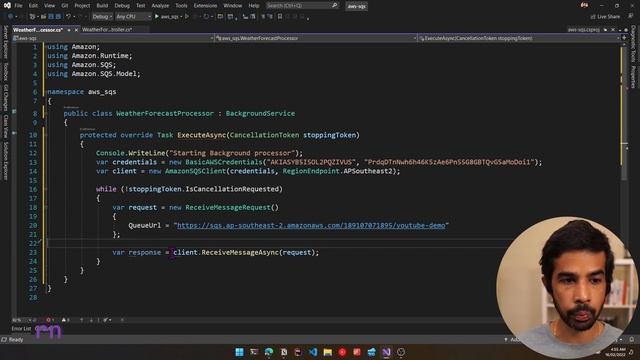Click the SQS queue URL link
The image size is (640, 360).
311,225
